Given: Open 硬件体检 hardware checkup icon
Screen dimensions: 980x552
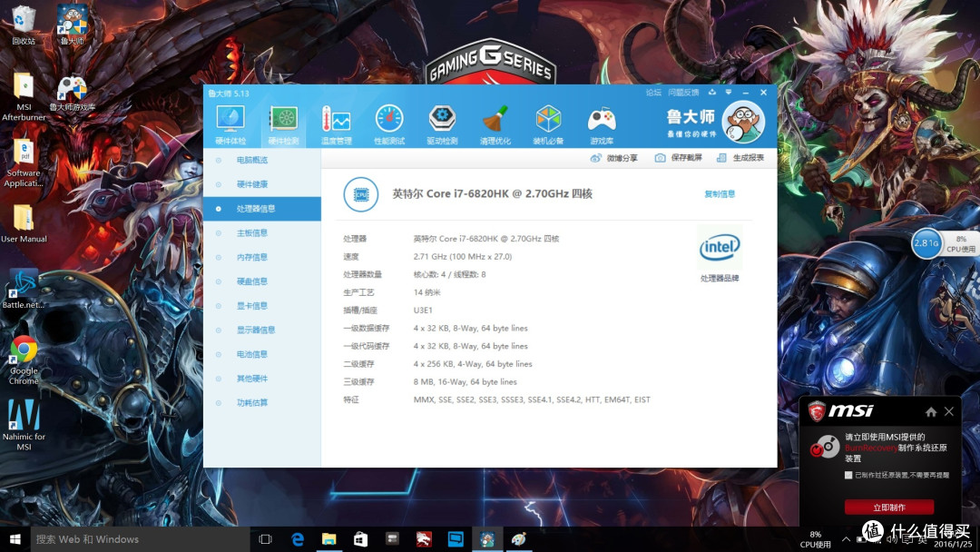Looking at the screenshot, I should pos(230,125).
